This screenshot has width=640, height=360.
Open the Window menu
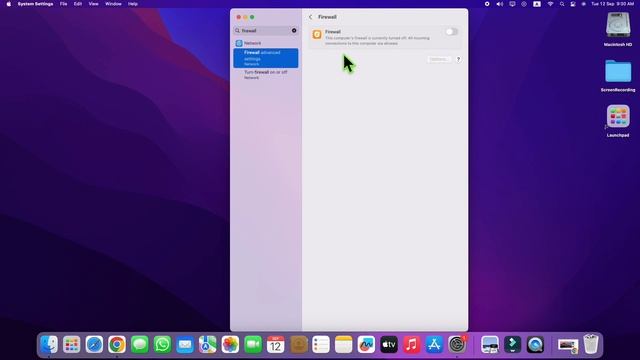pyautogui.click(x=113, y=4)
